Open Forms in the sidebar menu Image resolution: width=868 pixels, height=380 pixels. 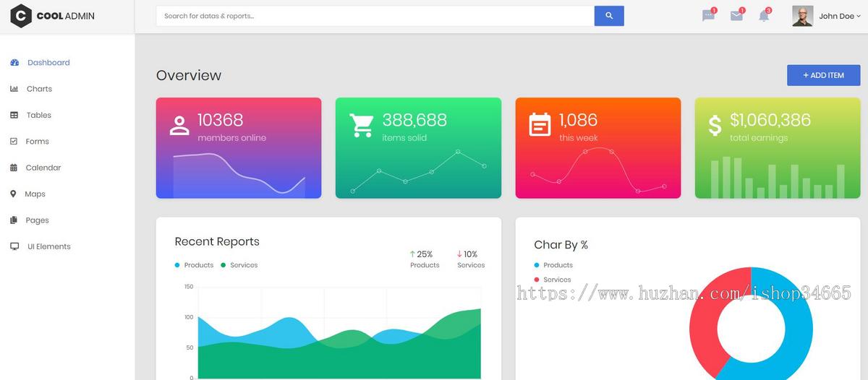tap(38, 142)
